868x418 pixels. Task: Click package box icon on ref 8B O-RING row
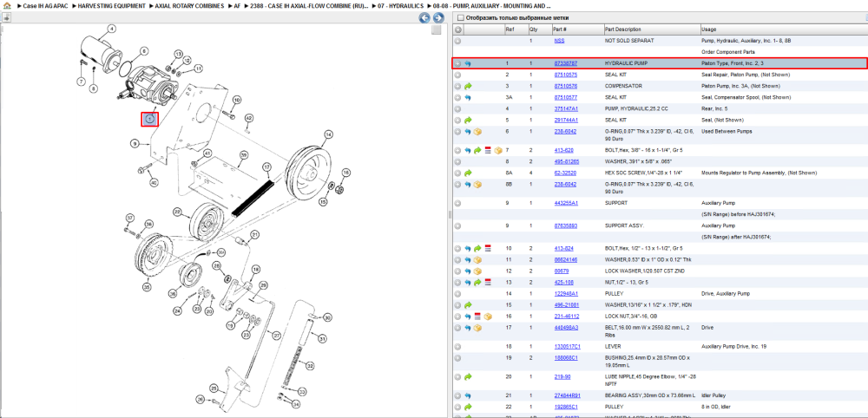(477, 184)
